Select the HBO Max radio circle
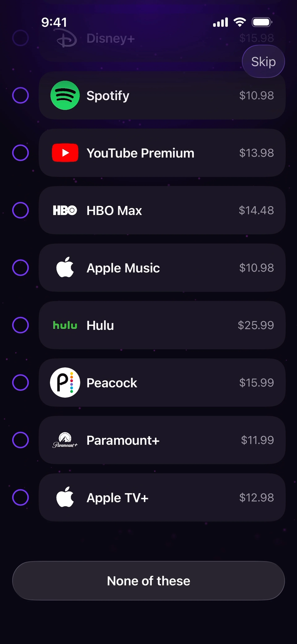The image size is (297, 644). pos(20,210)
